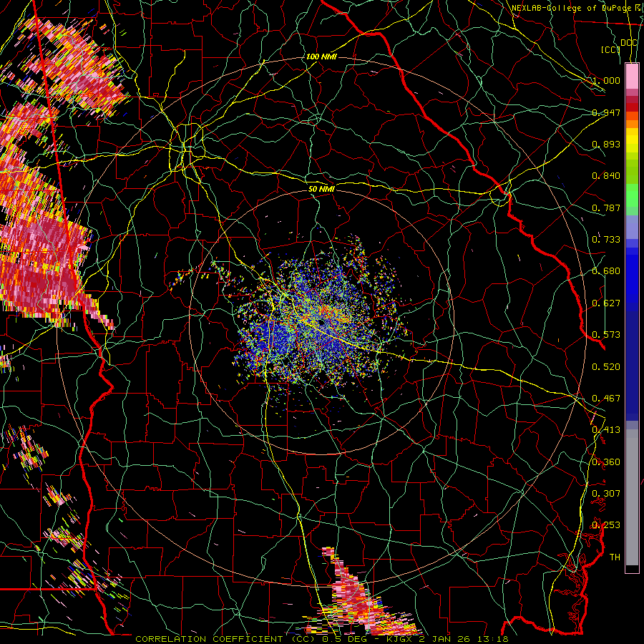The width and height of the screenshot is (644, 644).
Task: Click the 0.733 color scale value
Action: 606,240
